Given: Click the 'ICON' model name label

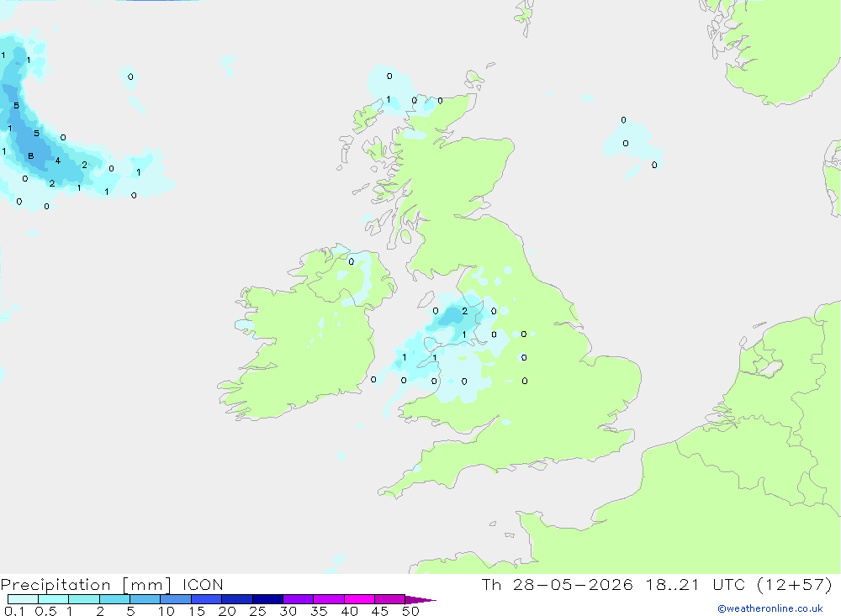Looking at the screenshot, I should click(x=203, y=584).
